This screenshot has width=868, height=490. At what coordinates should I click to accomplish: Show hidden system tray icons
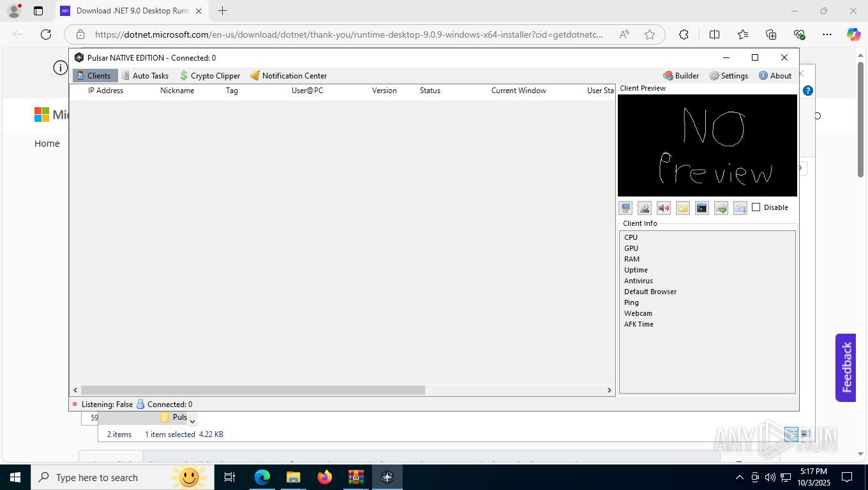740,477
